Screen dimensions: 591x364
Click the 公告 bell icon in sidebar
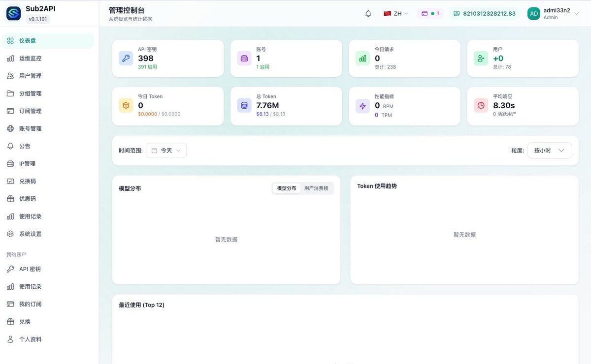(10, 146)
